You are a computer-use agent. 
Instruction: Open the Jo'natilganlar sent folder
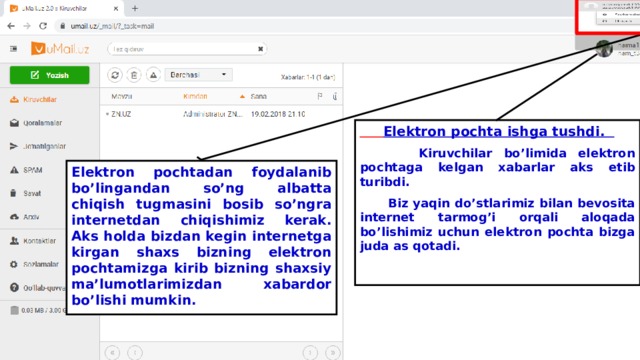tap(44, 146)
